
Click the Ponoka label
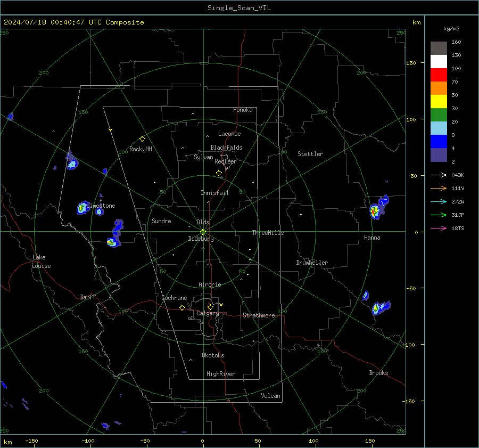[243, 110]
